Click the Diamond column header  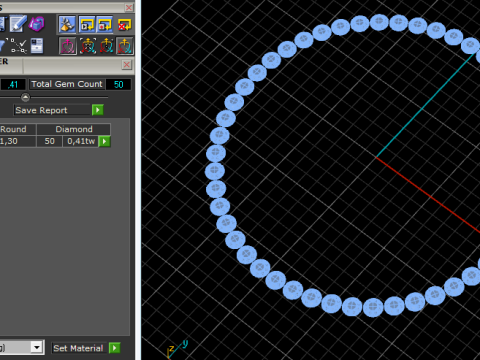coord(74,129)
